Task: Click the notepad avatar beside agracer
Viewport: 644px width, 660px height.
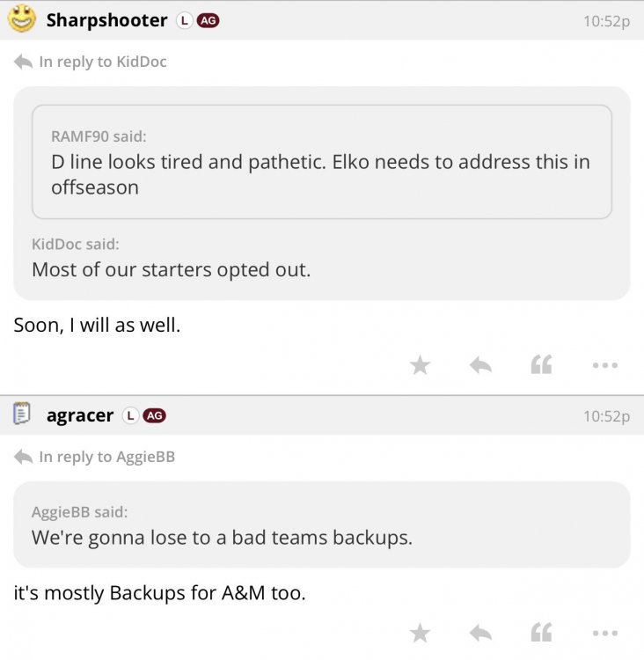Action: click(22, 414)
